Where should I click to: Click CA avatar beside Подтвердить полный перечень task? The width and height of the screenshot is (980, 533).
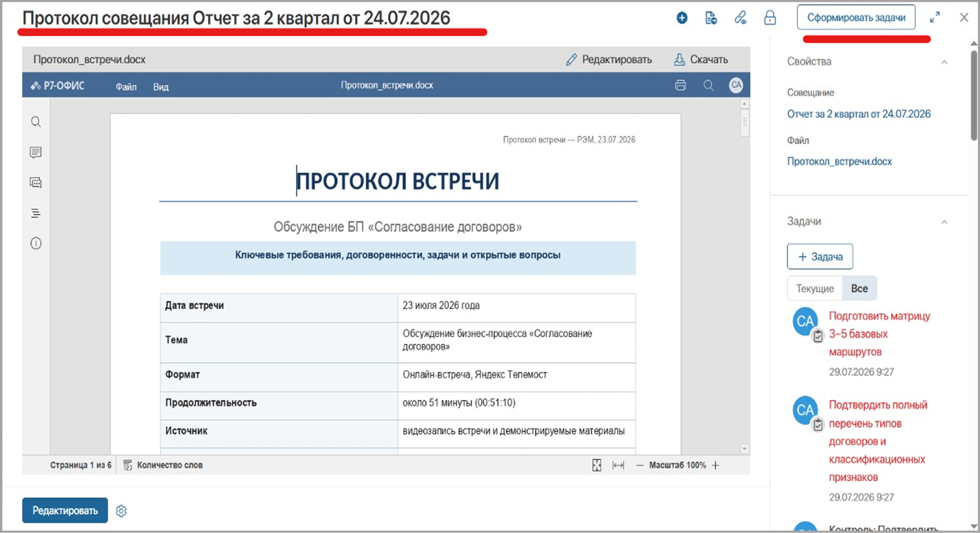[x=805, y=410]
